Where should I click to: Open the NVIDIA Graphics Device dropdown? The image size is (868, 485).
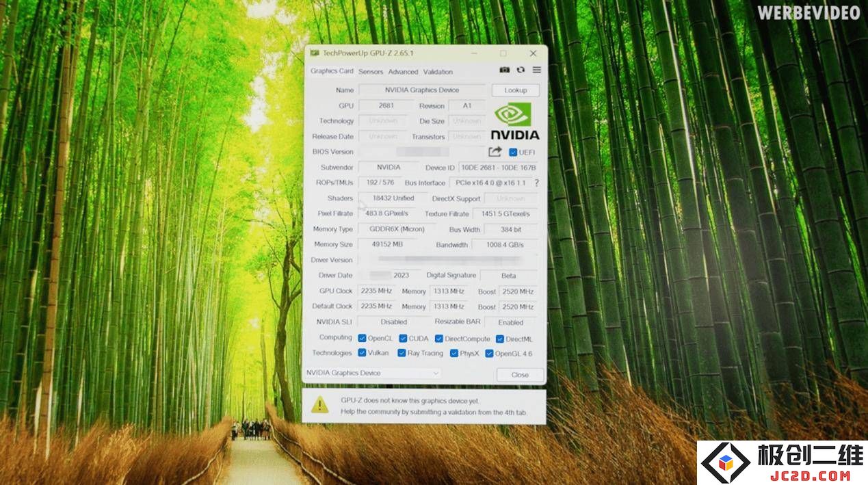pos(373,373)
